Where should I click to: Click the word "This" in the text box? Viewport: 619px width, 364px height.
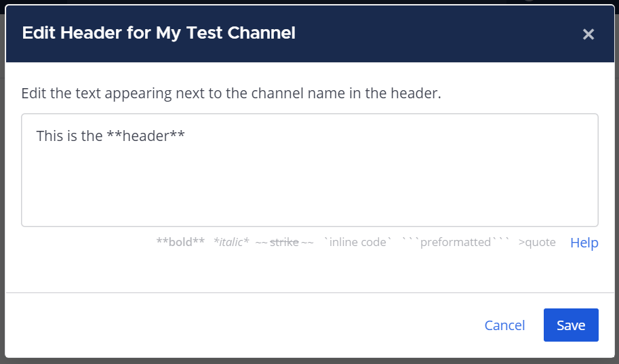click(49, 136)
